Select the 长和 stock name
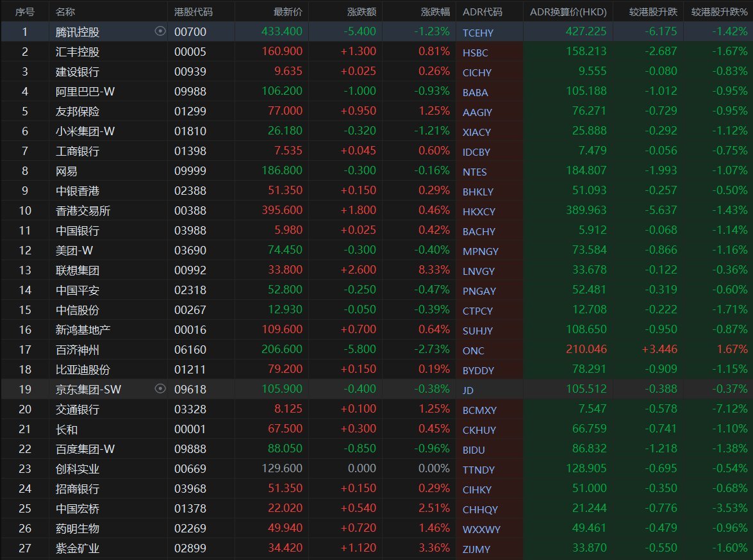The image size is (753, 560). pos(66,429)
